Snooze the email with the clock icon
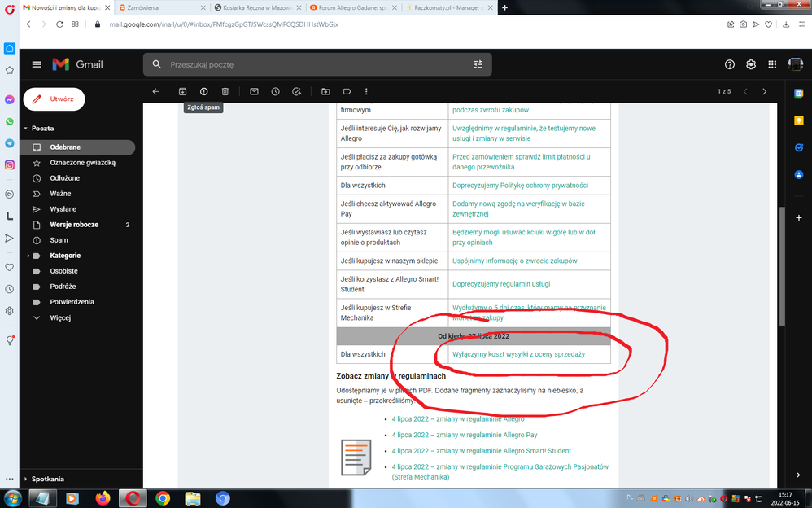 (276, 92)
